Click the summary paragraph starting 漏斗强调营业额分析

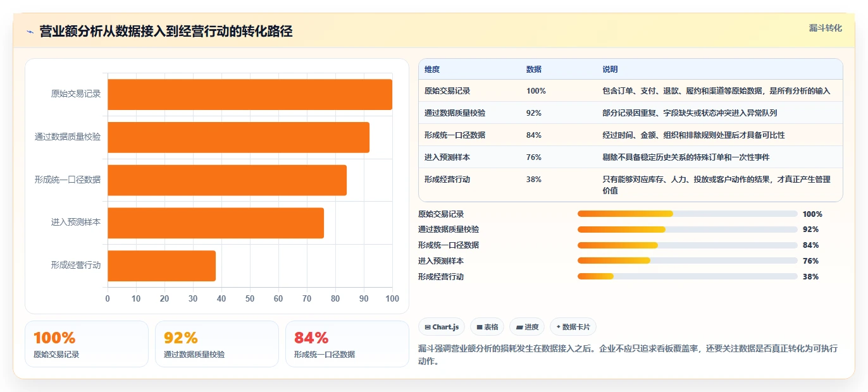(628, 355)
